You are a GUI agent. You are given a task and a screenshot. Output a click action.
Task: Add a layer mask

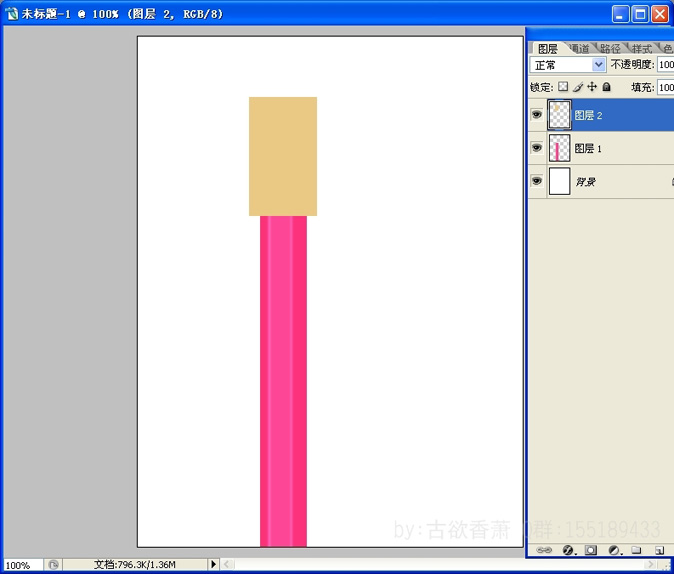click(x=591, y=550)
